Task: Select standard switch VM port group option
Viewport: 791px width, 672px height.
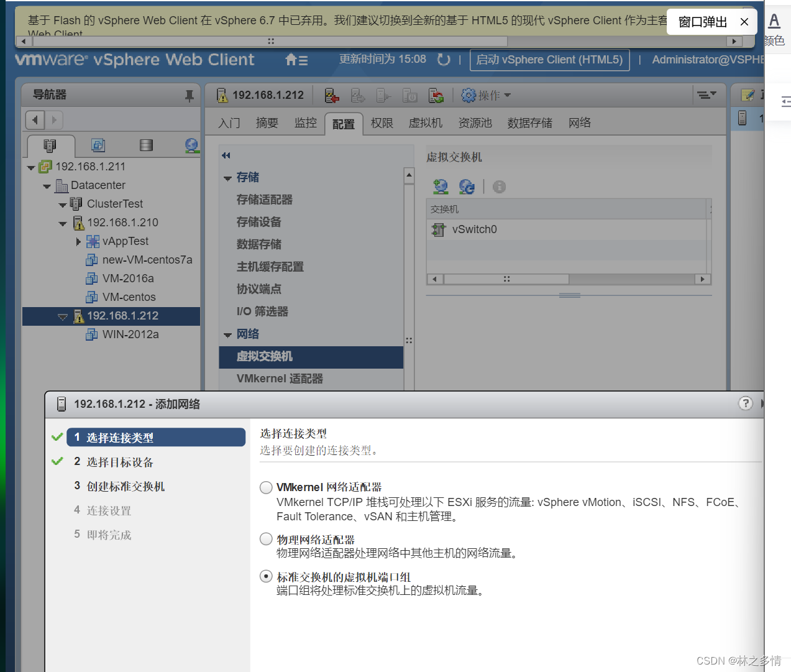Action: [266, 576]
